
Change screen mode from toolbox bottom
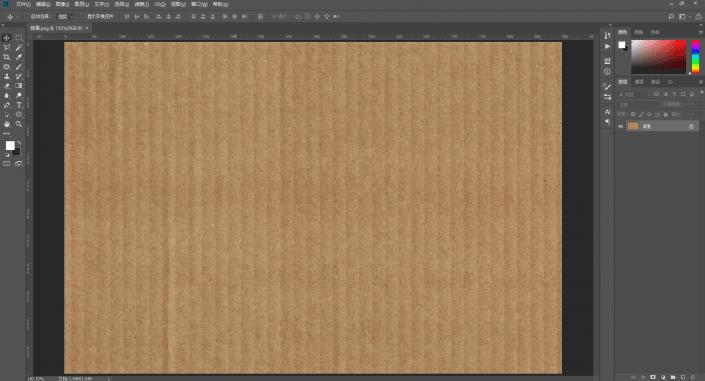(19, 164)
